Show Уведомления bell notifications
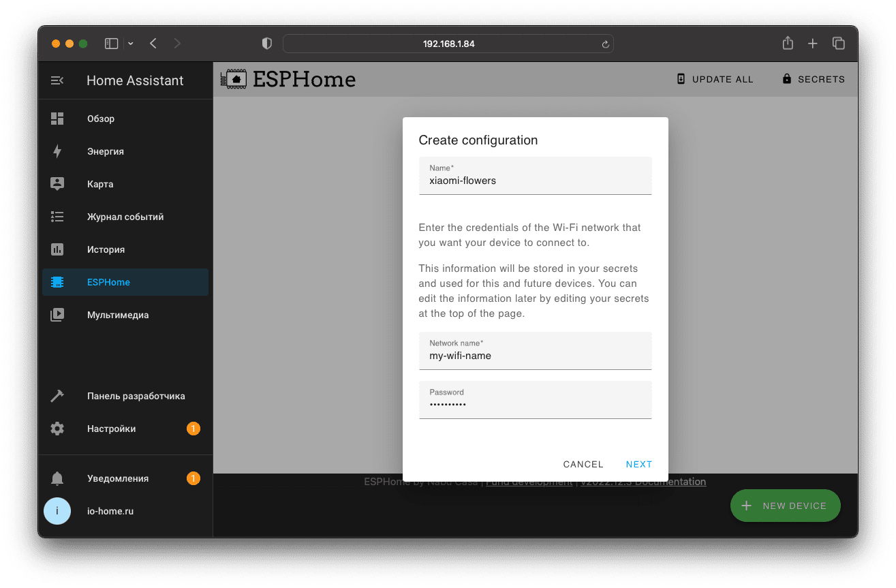896x588 pixels. pyautogui.click(x=57, y=478)
